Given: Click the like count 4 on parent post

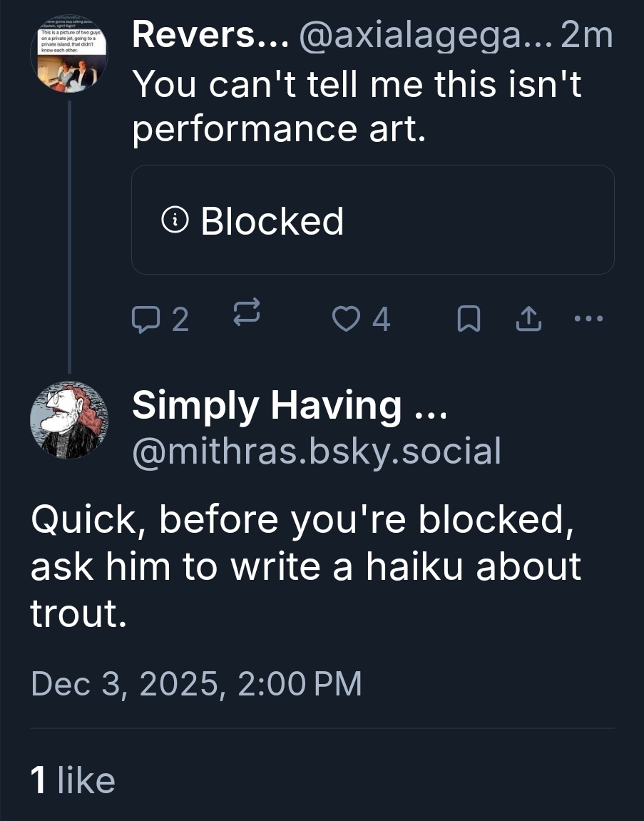Looking at the screenshot, I should pyautogui.click(x=382, y=320).
